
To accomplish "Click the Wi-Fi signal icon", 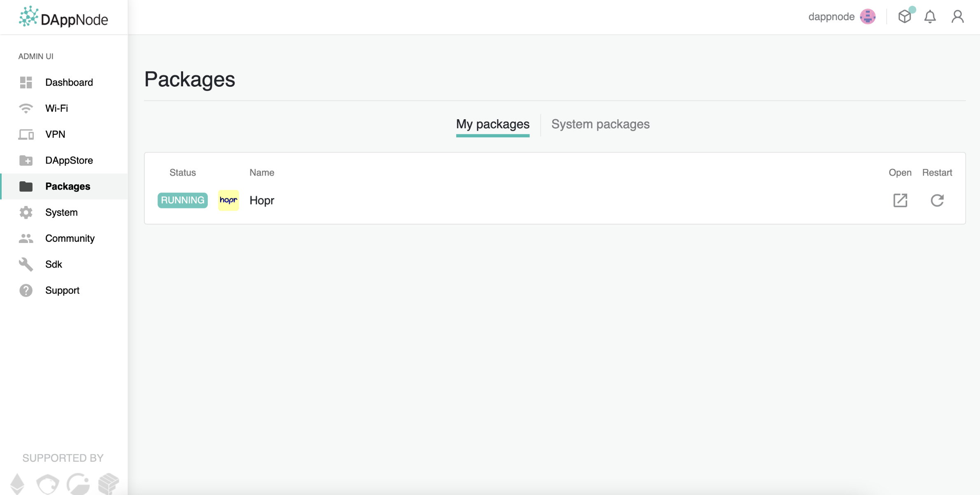I will (x=26, y=108).
